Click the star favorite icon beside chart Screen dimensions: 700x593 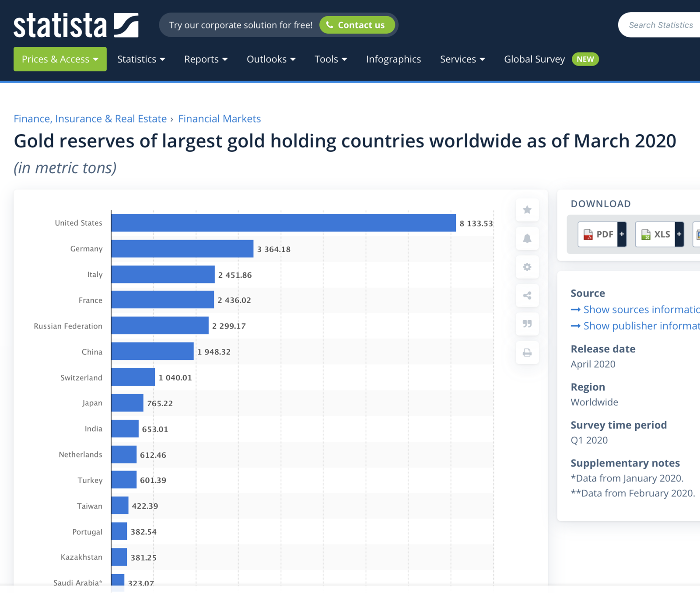tap(527, 210)
